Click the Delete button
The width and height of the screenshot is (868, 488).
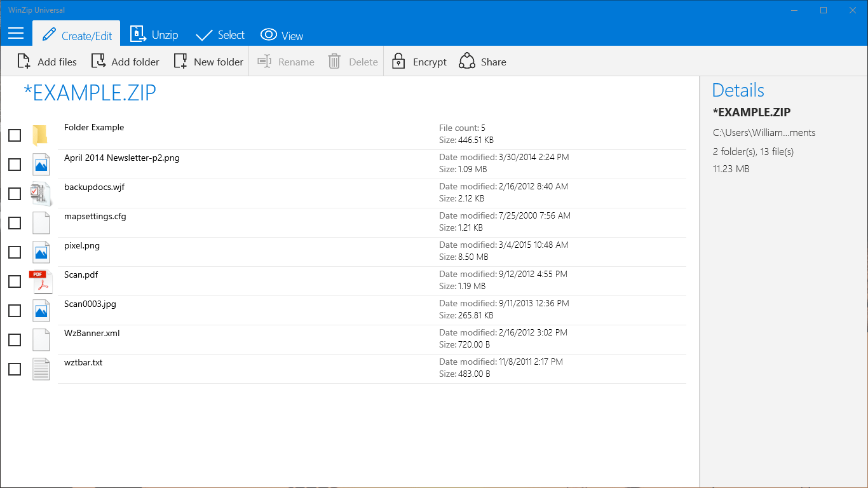[352, 61]
